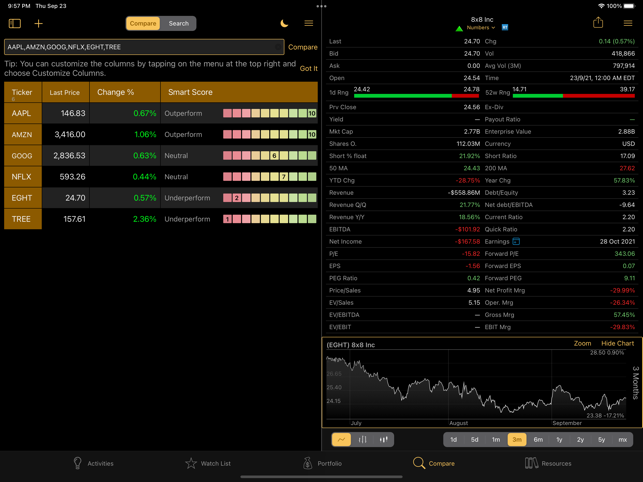
Task: Open the right pane hamburger menu
Action: (x=628, y=23)
